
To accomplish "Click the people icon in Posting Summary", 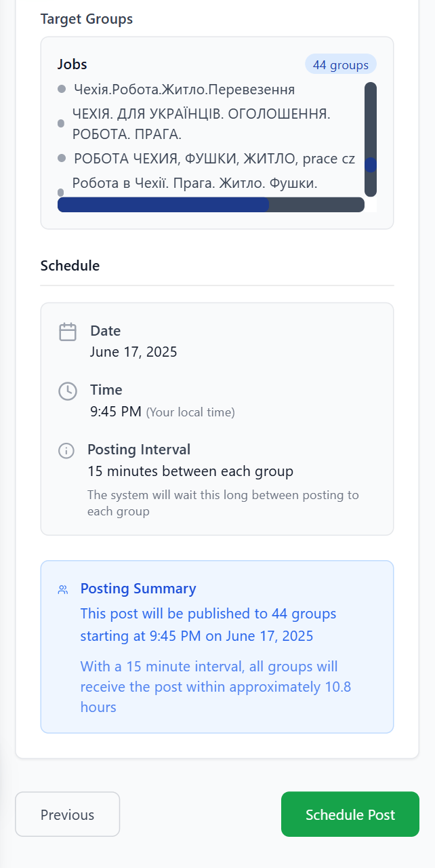I will coord(63,590).
